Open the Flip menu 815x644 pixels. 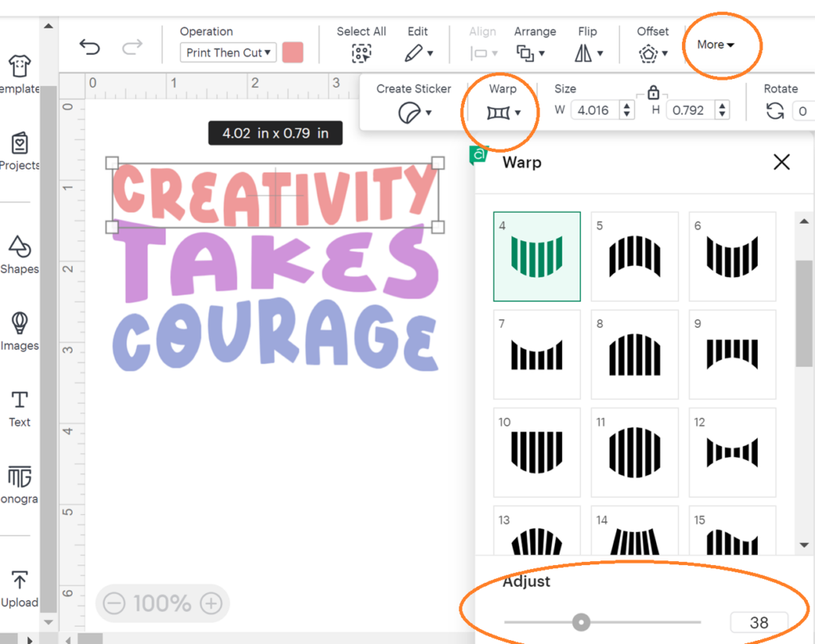587,53
